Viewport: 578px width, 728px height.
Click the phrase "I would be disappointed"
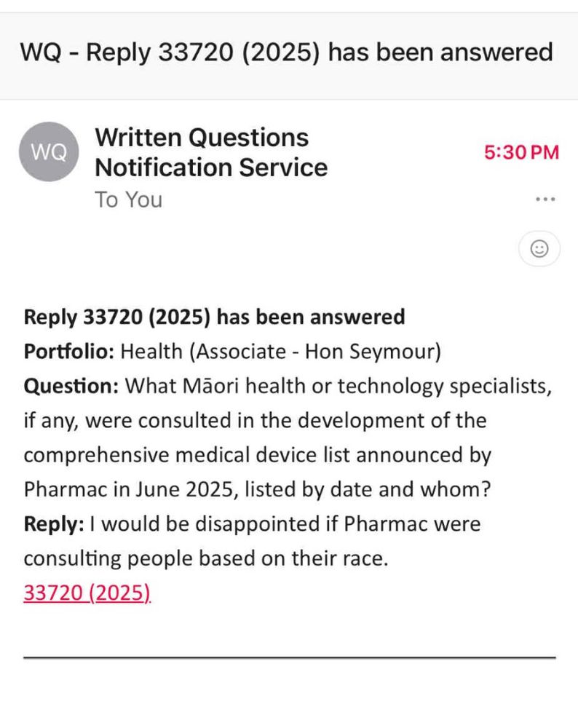(205, 523)
